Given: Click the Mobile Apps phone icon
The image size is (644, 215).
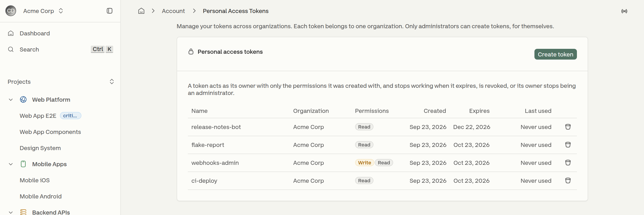Looking at the screenshot, I should tap(23, 164).
